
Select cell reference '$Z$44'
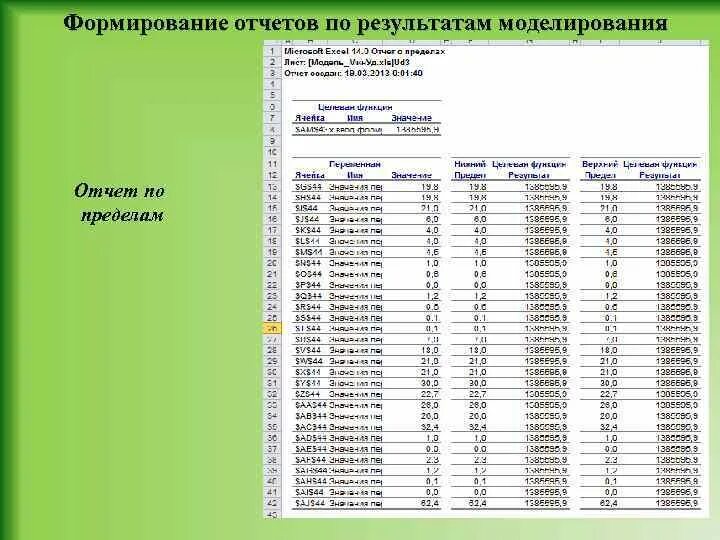point(308,394)
